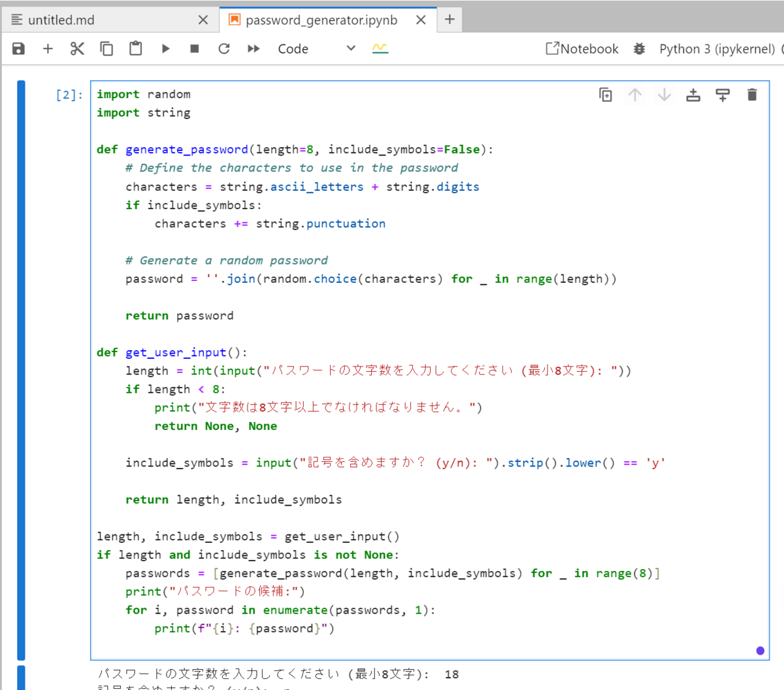784x690 pixels.
Task: Switch to the untitled.md tab
Action: (110, 20)
